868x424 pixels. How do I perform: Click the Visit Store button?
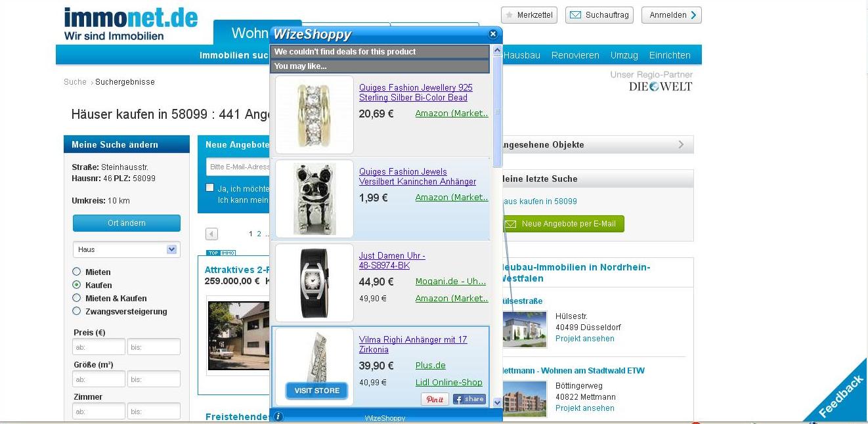pos(317,391)
